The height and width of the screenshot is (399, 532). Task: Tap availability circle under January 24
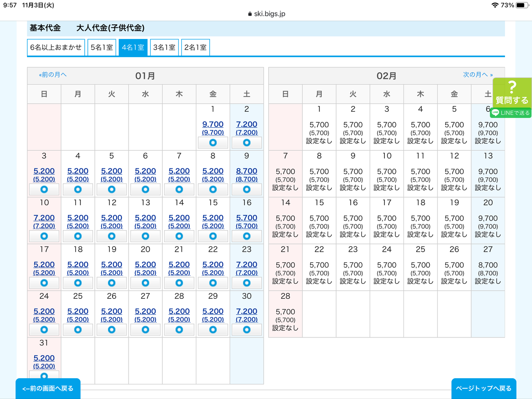pyautogui.click(x=44, y=330)
